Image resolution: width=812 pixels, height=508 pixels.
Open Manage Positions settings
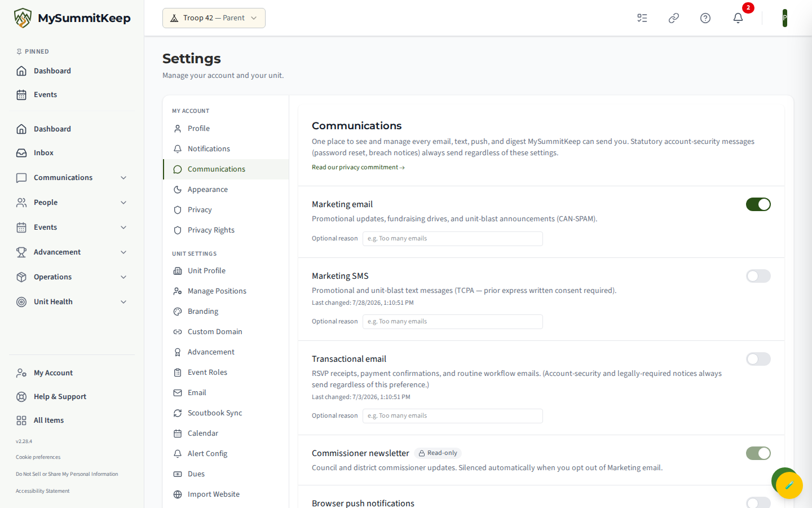(226, 291)
